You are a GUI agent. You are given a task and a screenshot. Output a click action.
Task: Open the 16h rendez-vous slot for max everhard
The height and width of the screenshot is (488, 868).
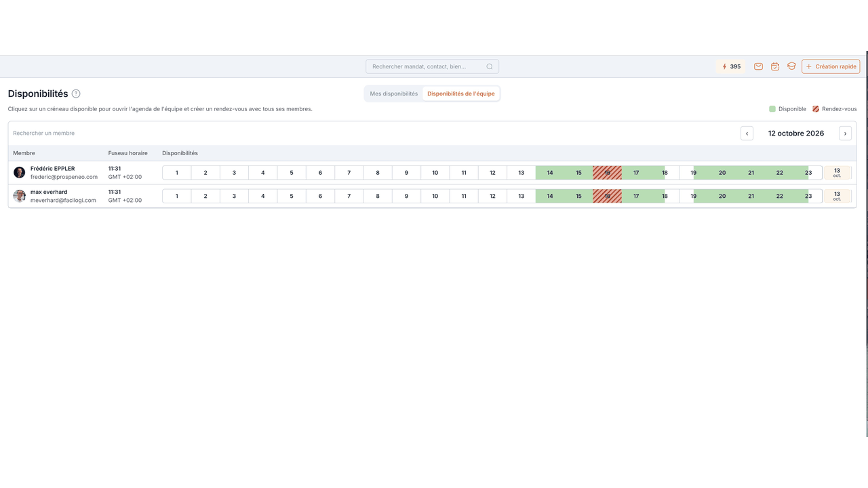(x=608, y=197)
